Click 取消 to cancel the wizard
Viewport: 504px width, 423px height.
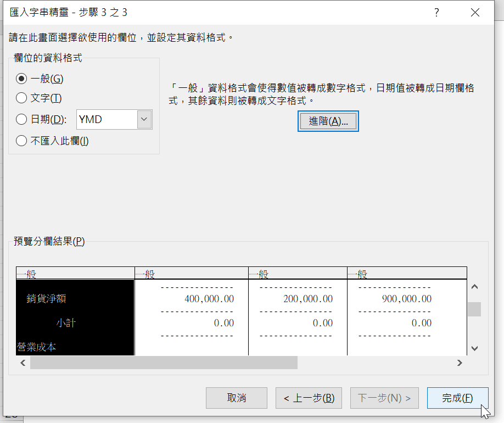(x=237, y=398)
